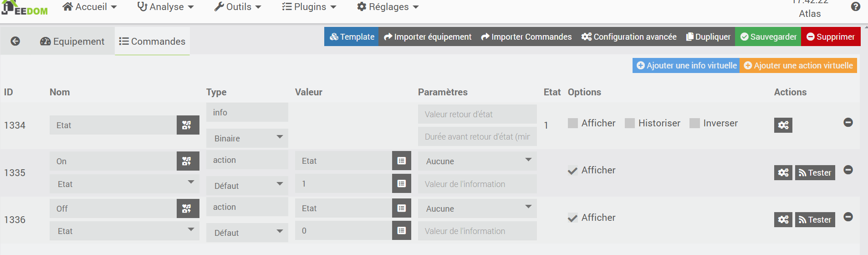Enable the Historiser checkbox
This screenshot has height=255, width=868.
point(630,123)
